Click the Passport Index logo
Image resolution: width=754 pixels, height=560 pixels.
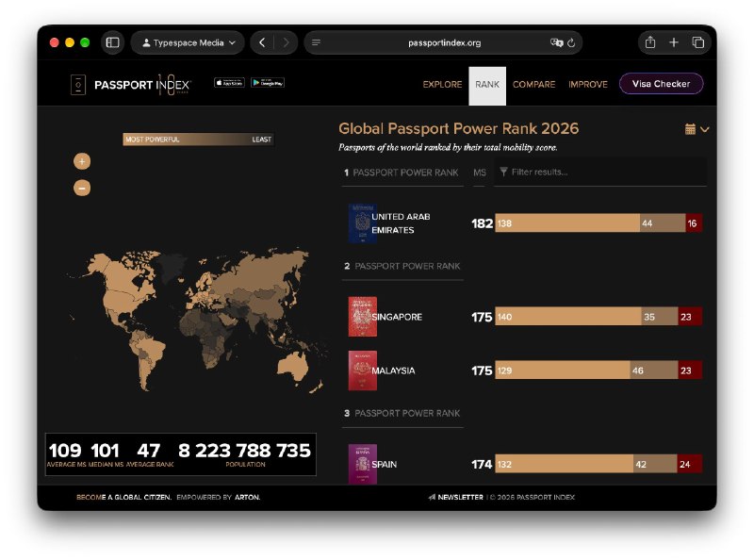tap(131, 85)
